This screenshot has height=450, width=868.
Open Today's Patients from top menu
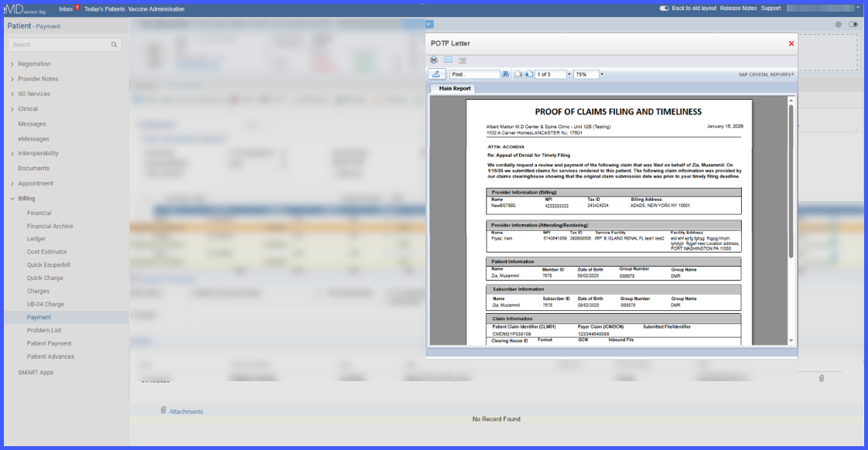tap(104, 9)
